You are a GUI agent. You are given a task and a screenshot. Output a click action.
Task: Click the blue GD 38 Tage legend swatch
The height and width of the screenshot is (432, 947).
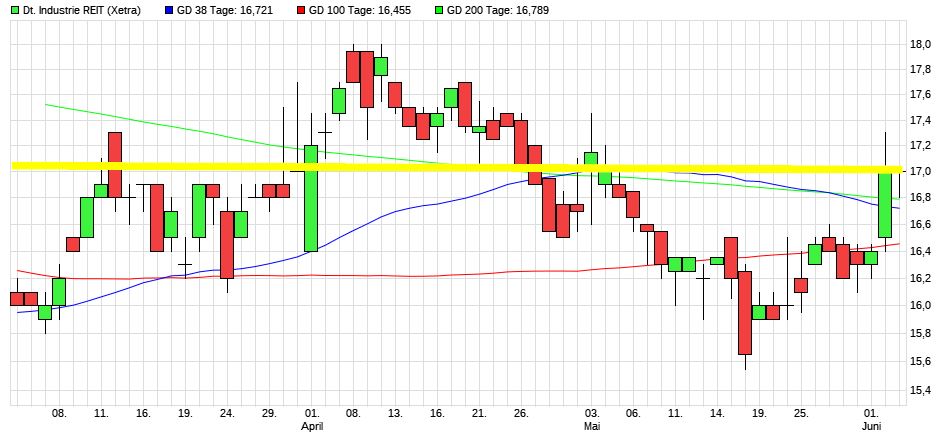pos(170,10)
